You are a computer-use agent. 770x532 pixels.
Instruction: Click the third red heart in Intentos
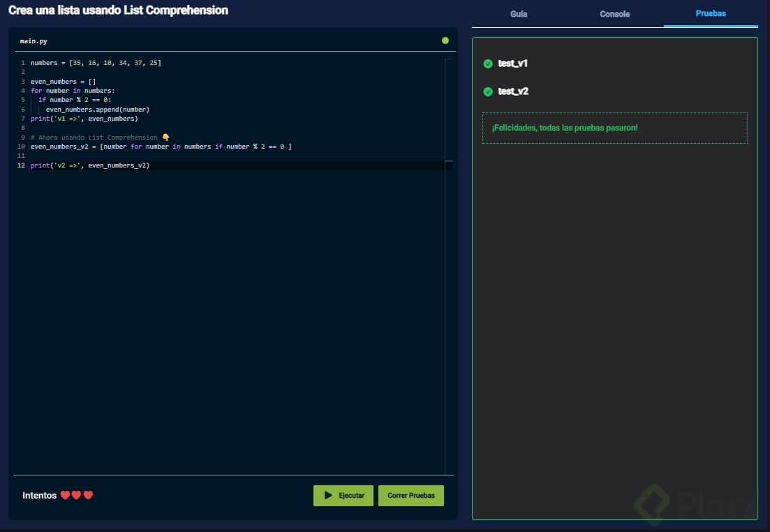tap(88, 495)
